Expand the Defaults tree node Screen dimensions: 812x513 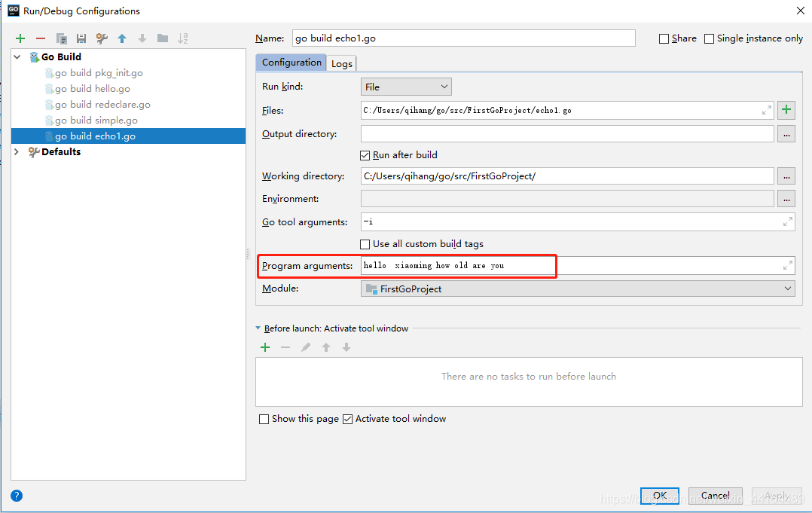(17, 151)
